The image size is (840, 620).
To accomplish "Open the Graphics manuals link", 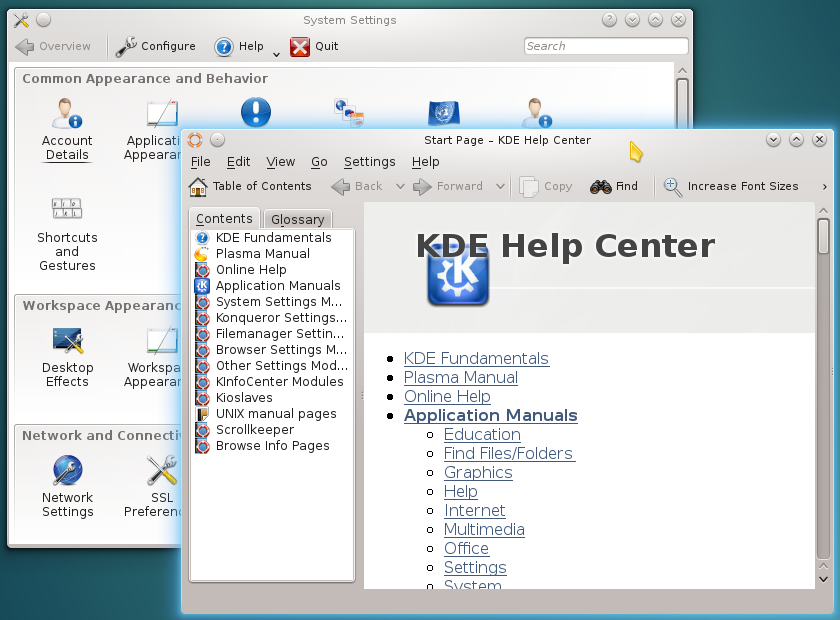I will pyautogui.click(x=478, y=473).
